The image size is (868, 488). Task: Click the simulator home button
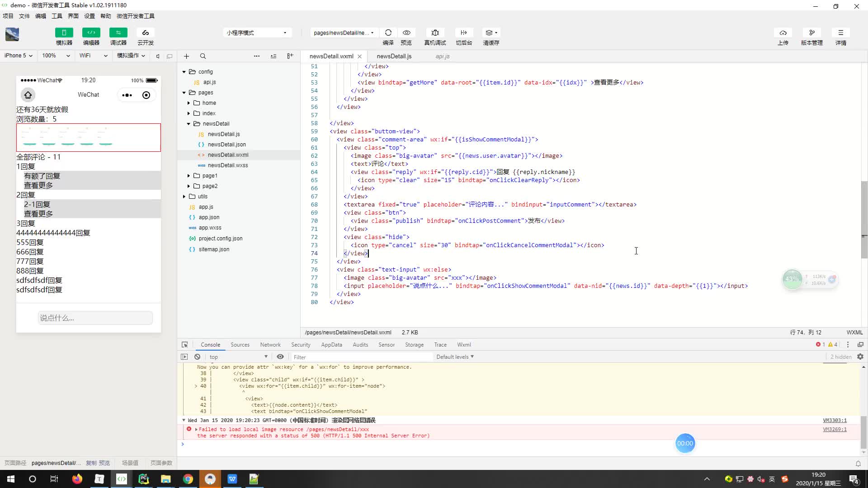click(28, 95)
